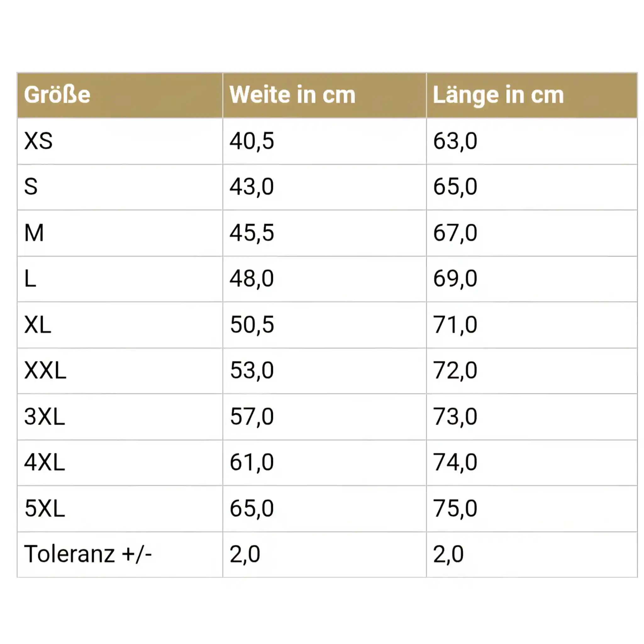The width and height of the screenshot is (644, 644).
Task: Click the 5XL size cell
Action: [45, 508]
